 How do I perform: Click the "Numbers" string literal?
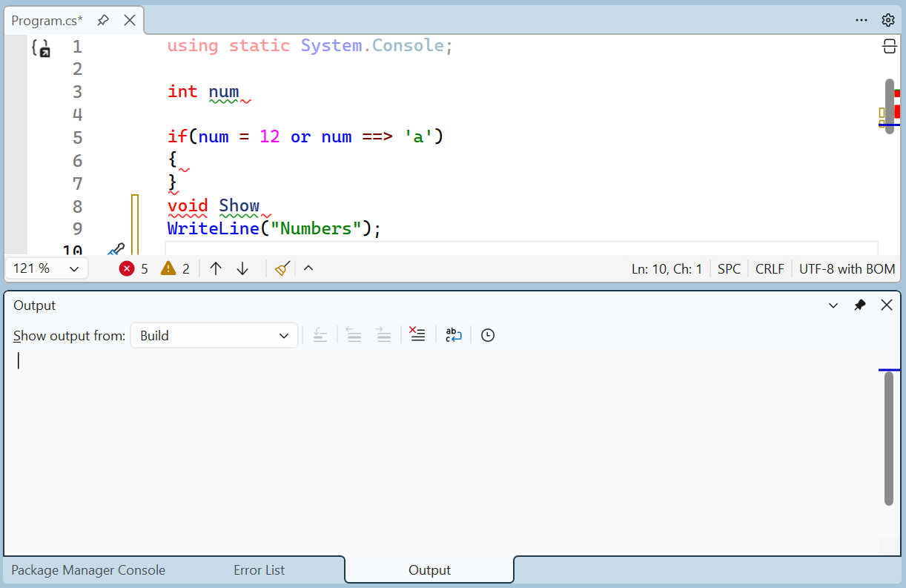click(x=316, y=228)
